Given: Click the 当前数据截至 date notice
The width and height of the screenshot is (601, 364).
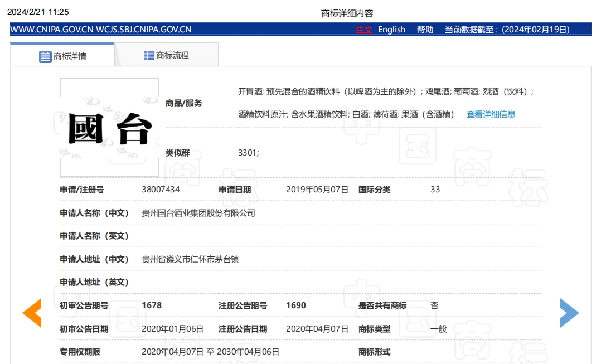Looking at the screenshot, I should tap(507, 30).
